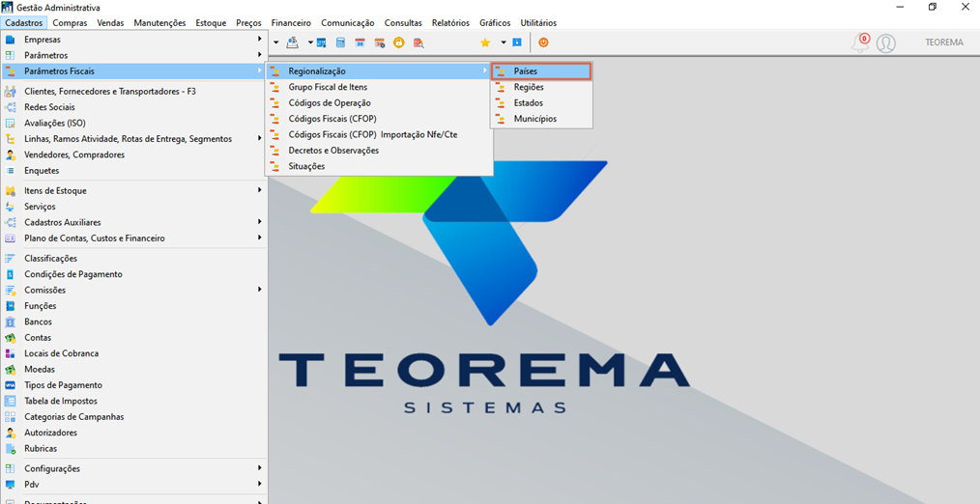This screenshot has width=980, height=504.
Task: Open Vendedores, Compradores entry
Action: 134,154
